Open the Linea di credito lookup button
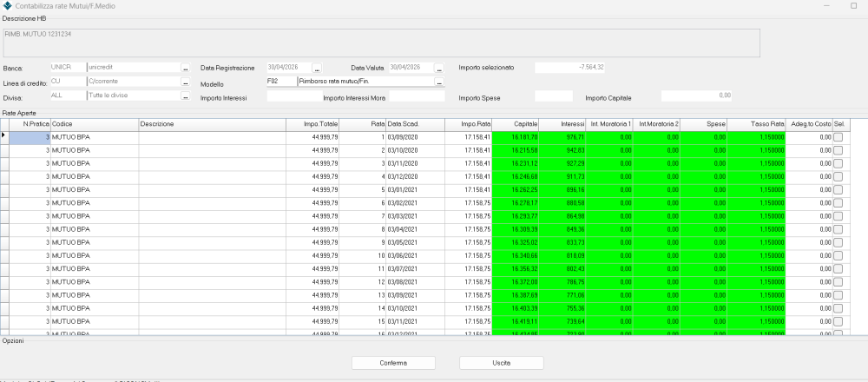 pyautogui.click(x=186, y=82)
